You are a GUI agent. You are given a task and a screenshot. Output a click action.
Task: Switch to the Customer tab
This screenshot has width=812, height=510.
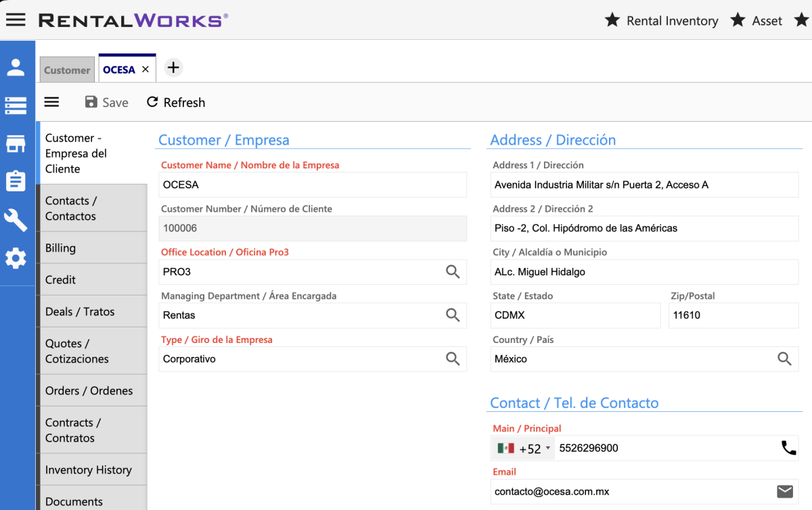pos(67,70)
